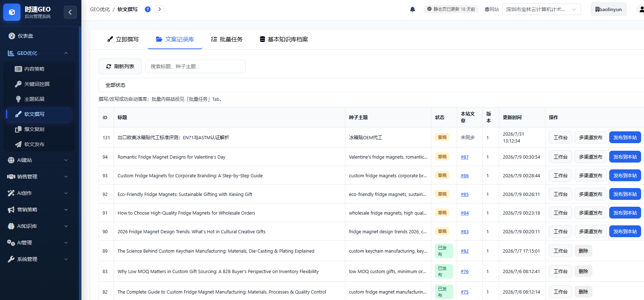Open article link #85
644x300 pixels.
click(465, 194)
